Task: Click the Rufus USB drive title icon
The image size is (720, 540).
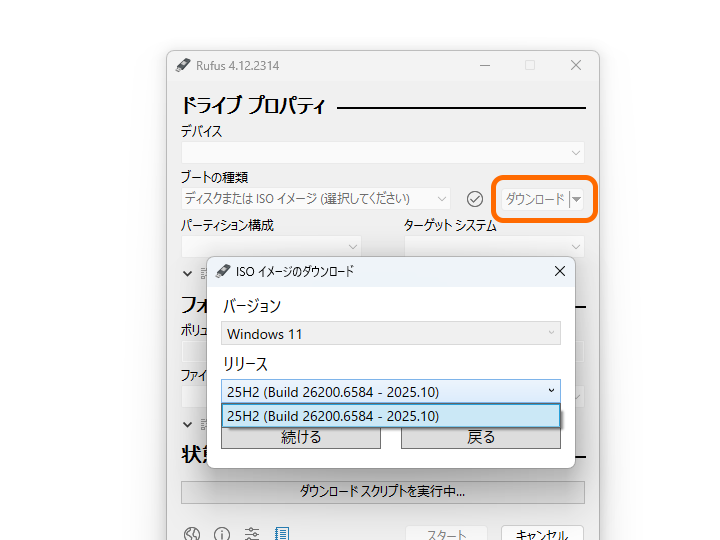Action: (183, 65)
